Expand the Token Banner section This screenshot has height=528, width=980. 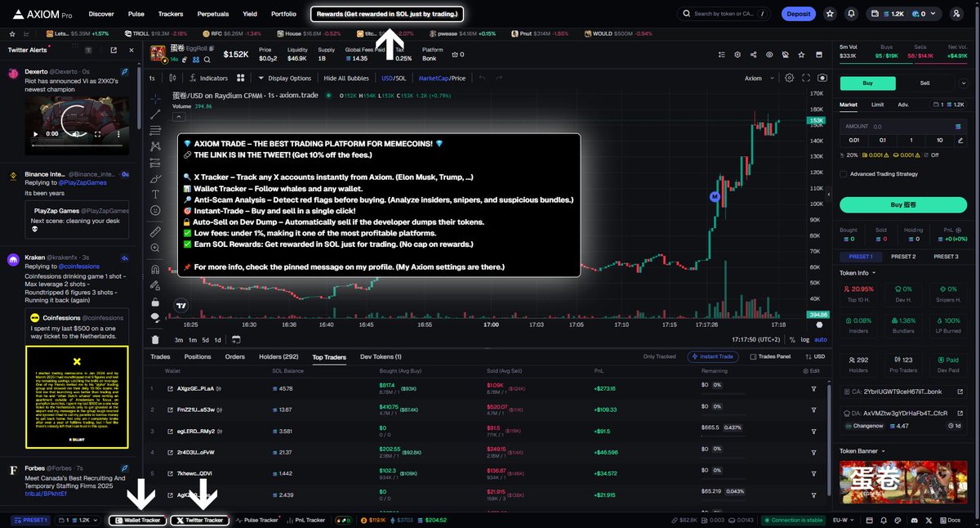coord(863,450)
